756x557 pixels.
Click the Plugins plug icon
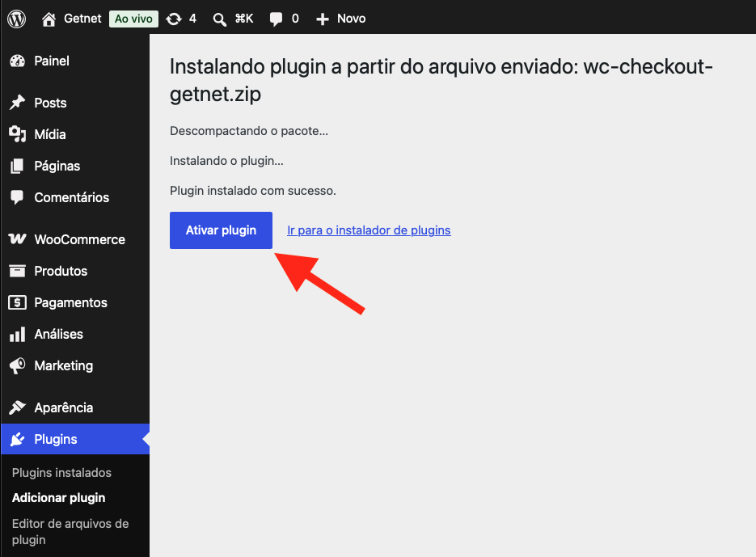point(17,439)
